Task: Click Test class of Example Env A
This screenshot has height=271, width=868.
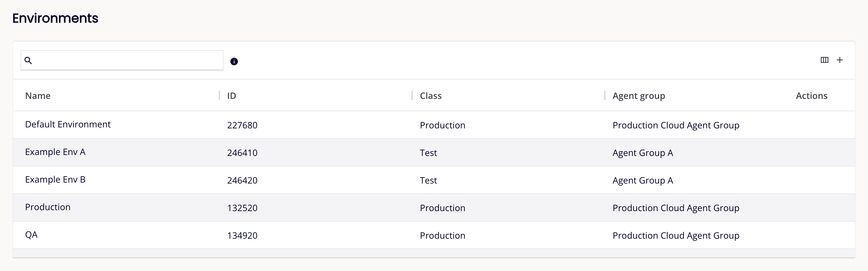Action: point(428,153)
